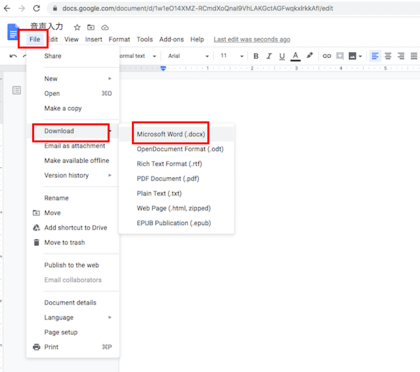
Task: Choose Make a copy
Action: 73,108
